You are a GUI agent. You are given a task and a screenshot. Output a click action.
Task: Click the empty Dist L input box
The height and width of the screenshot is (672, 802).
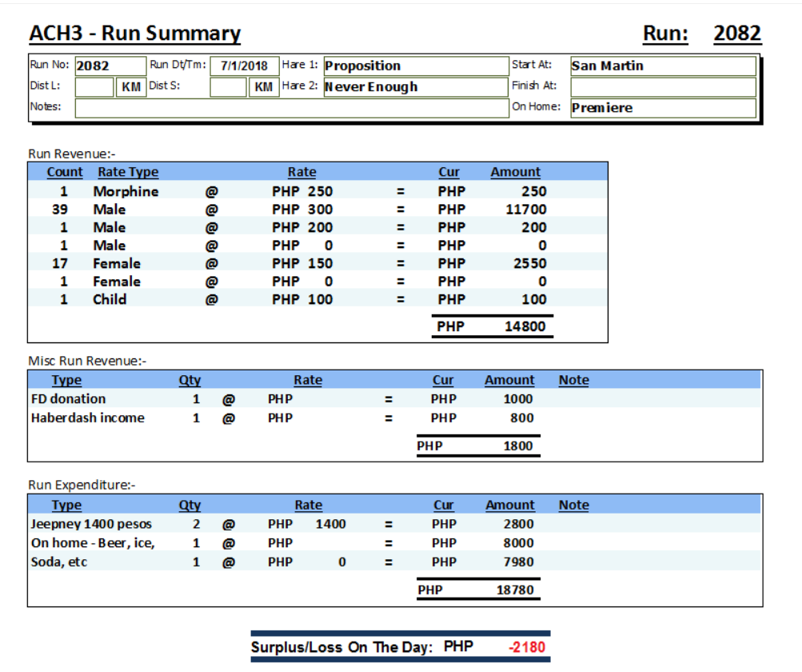pos(94,86)
